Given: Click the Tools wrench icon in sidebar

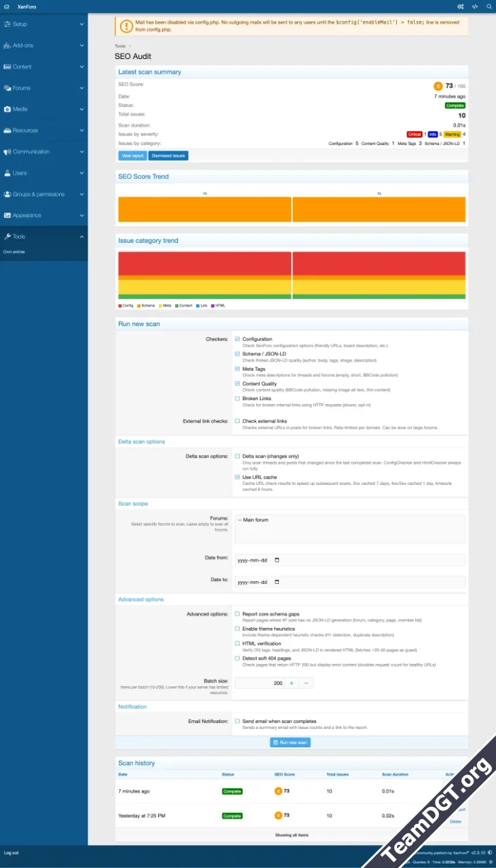Looking at the screenshot, I should pyautogui.click(x=7, y=237).
